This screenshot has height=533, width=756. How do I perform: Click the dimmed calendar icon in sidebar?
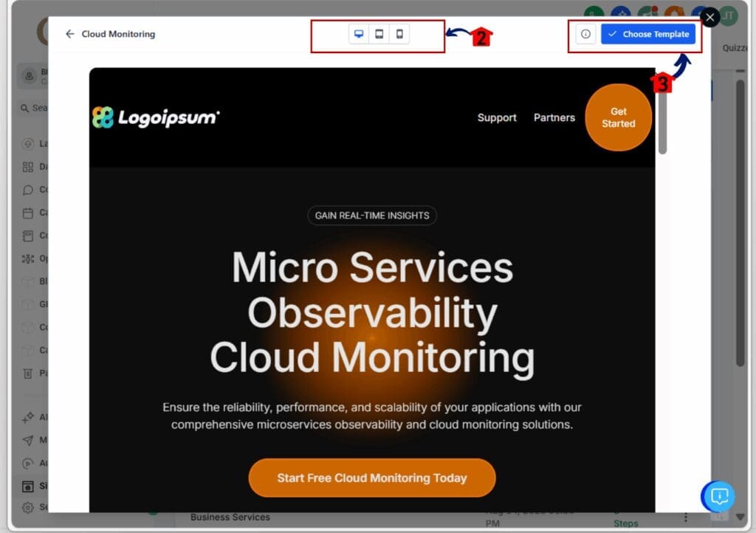(x=28, y=213)
